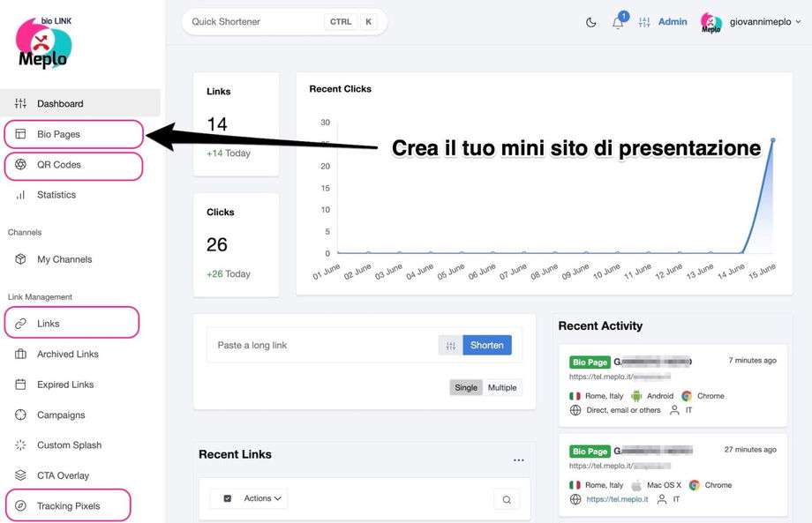
Task: Click the Meplo bio LINK logo
Action: click(x=43, y=43)
